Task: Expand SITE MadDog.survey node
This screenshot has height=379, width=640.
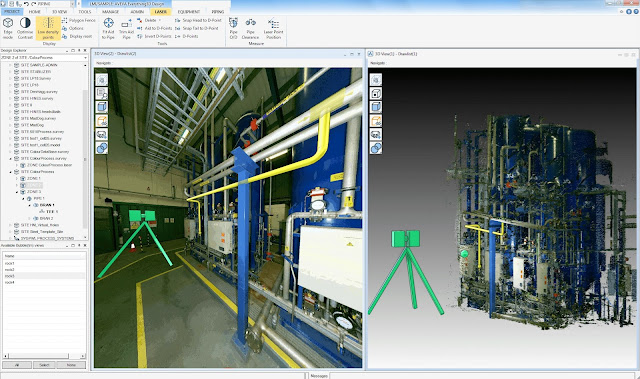Action: click(11, 118)
